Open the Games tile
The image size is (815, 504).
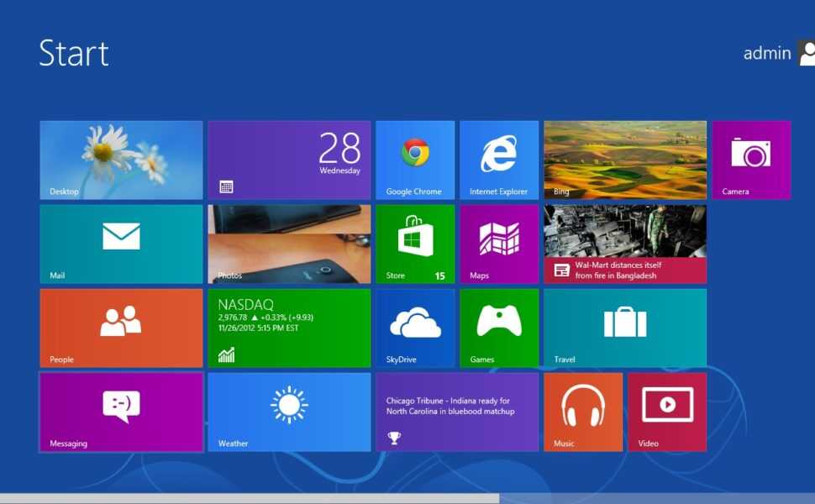click(499, 328)
